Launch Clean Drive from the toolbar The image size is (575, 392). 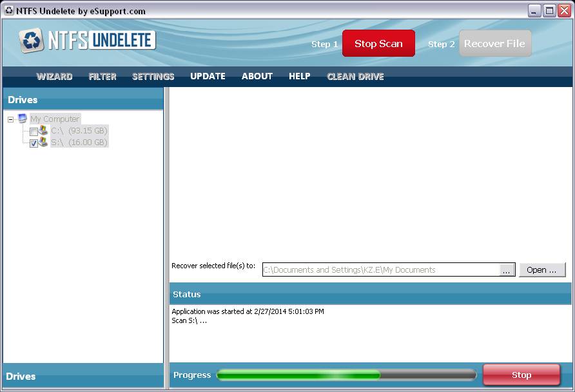point(355,76)
